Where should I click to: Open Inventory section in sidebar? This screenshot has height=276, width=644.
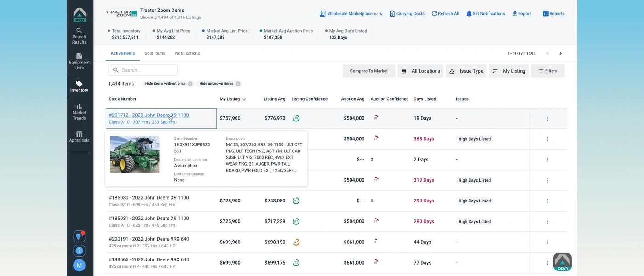(79, 86)
